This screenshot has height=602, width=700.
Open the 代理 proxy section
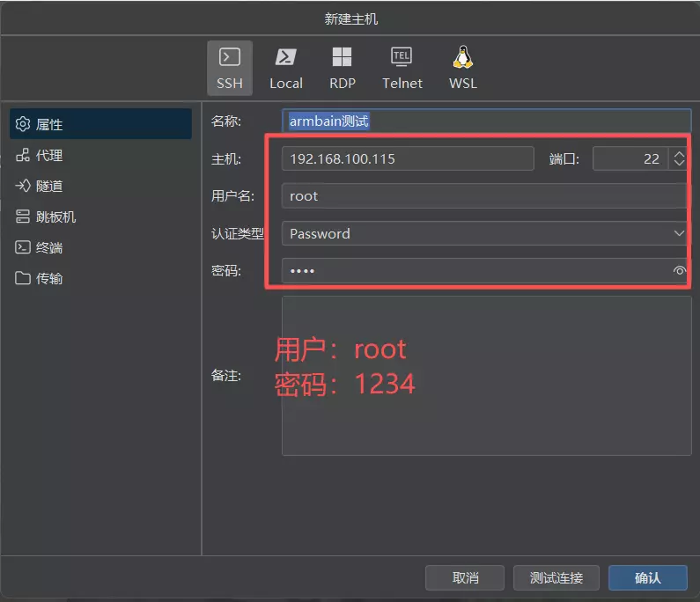tap(101, 155)
